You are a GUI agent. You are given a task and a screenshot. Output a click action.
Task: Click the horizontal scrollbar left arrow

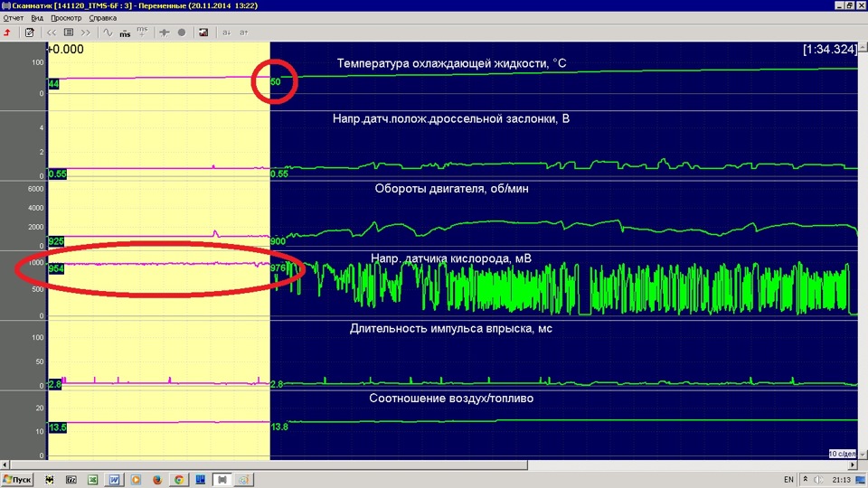(5, 465)
